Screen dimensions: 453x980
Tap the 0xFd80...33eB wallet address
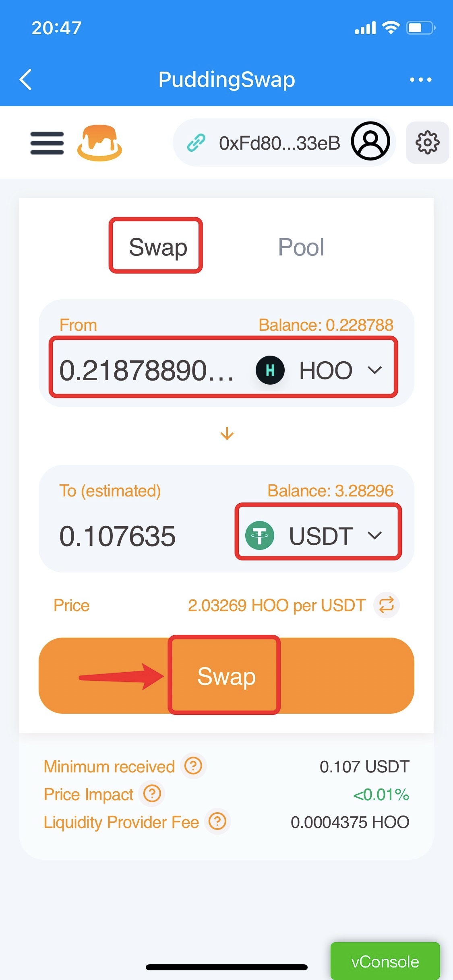point(279,143)
